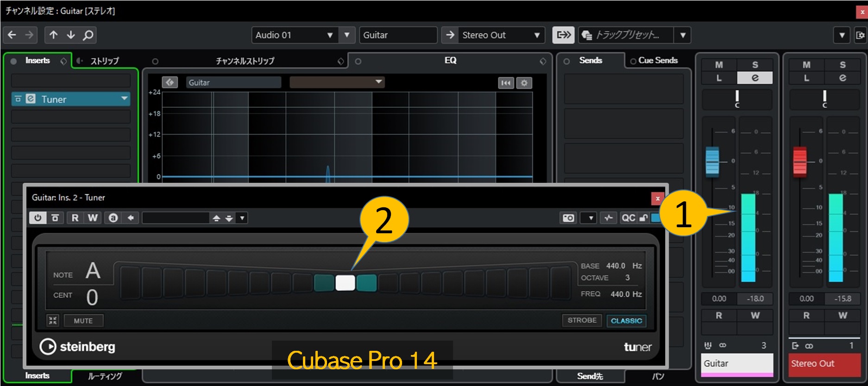The image size is (868, 386).
Task: Click the Guitar channel blue fader
Action: [712, 162]
